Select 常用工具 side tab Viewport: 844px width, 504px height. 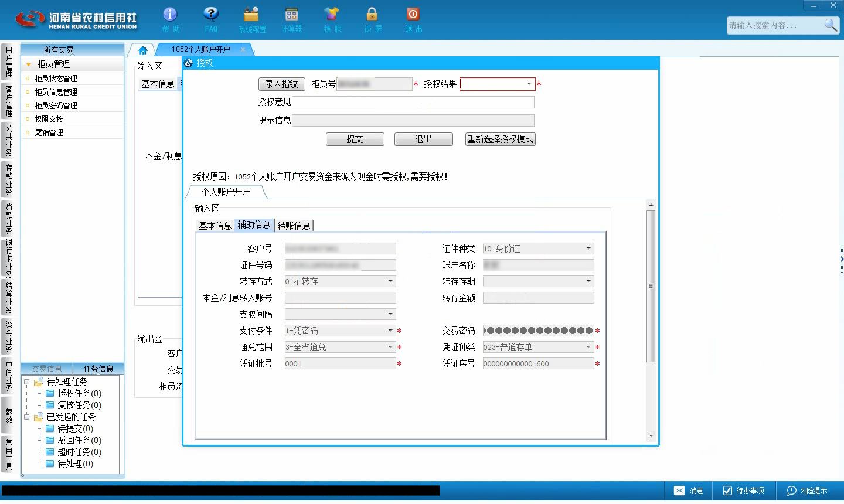tap(9, 454)
